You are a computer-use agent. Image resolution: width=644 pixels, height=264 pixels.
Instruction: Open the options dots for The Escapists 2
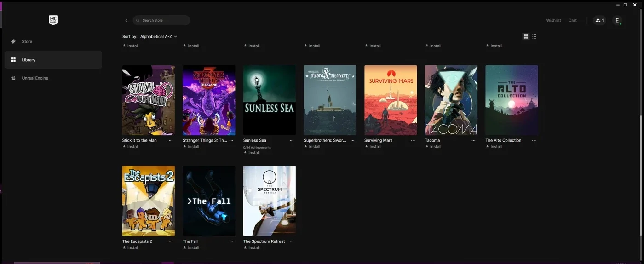(171, 241)
